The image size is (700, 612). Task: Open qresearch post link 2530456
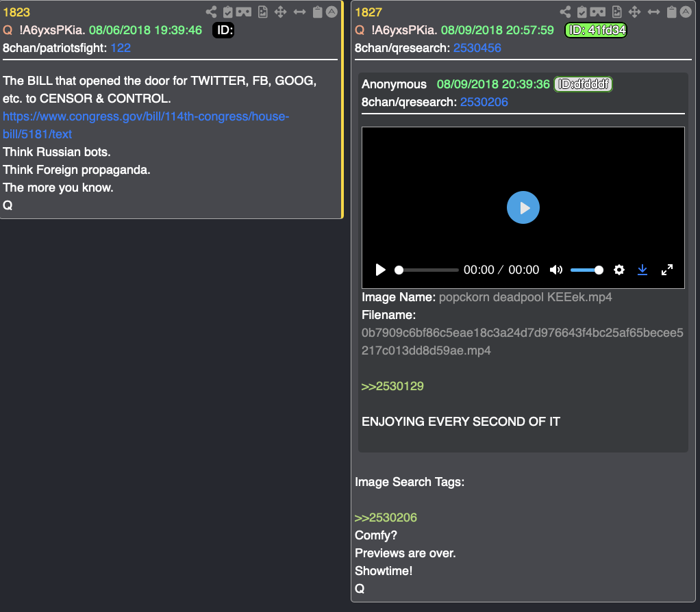pyautogui.click(x=477, y=48)
